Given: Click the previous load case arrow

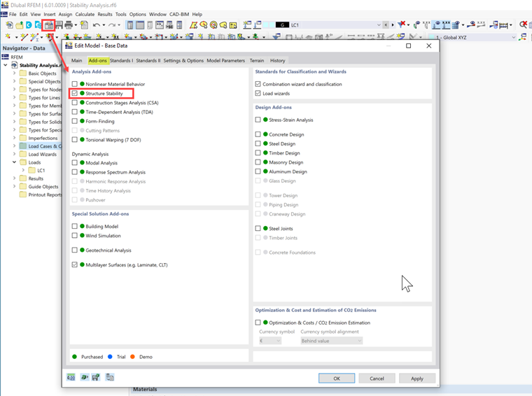Looking at the screenshot, I should (386, 24).
